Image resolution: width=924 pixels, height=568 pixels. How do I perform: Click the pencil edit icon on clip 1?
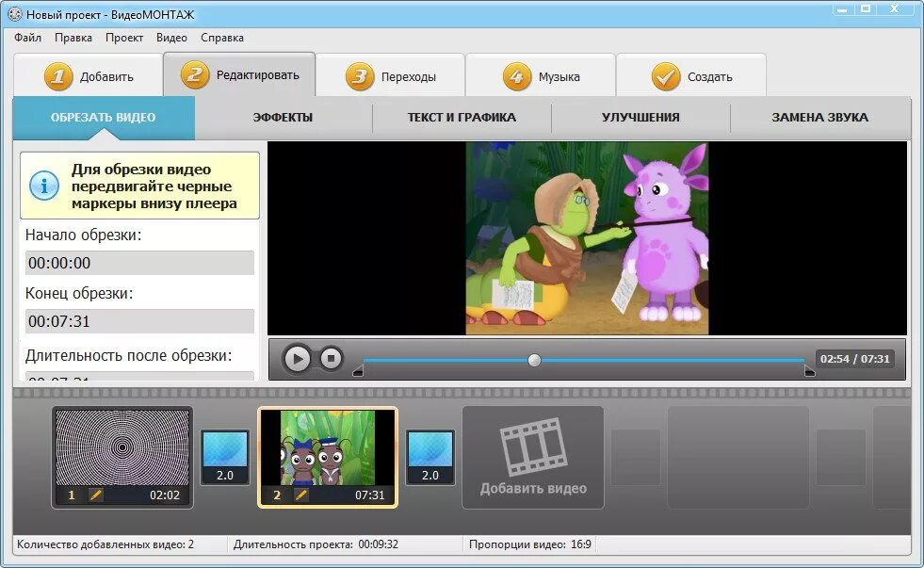pos(95,495)
